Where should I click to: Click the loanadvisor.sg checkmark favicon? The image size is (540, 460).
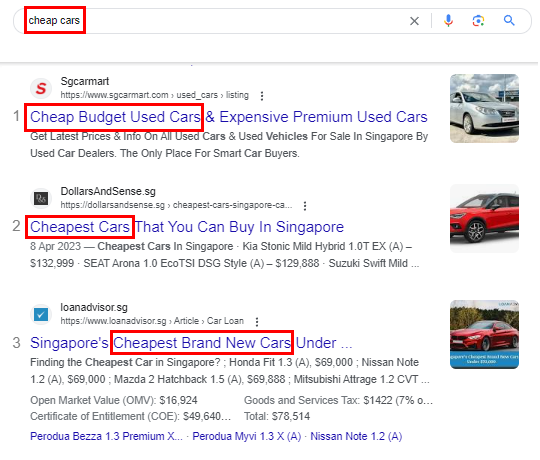(41, 314)
